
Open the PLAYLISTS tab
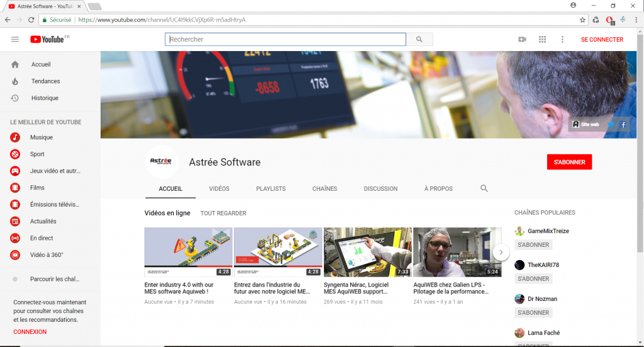(270, 189)
